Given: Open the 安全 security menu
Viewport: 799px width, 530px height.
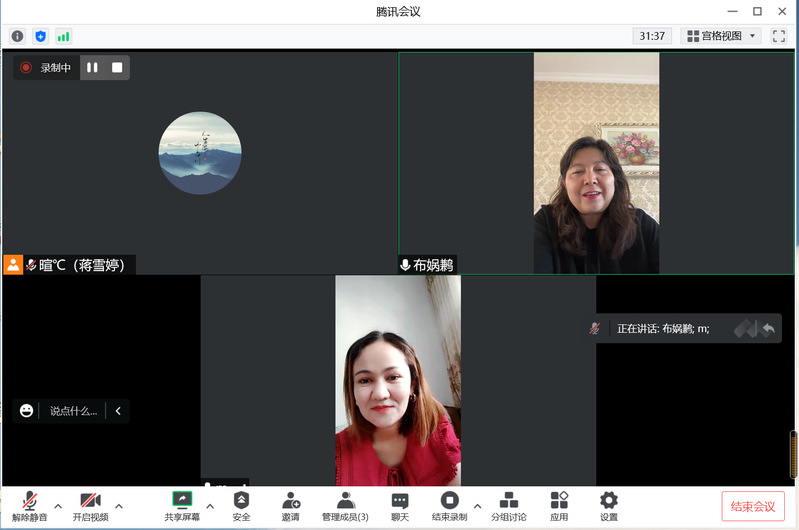Looking at the screenshot, I should point(241,506).
